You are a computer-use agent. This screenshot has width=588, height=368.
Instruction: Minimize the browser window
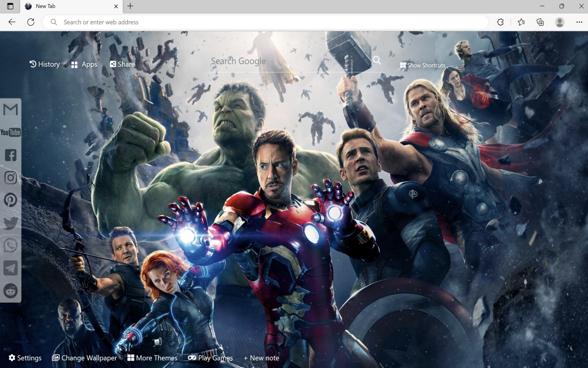(x=543, y=6)
